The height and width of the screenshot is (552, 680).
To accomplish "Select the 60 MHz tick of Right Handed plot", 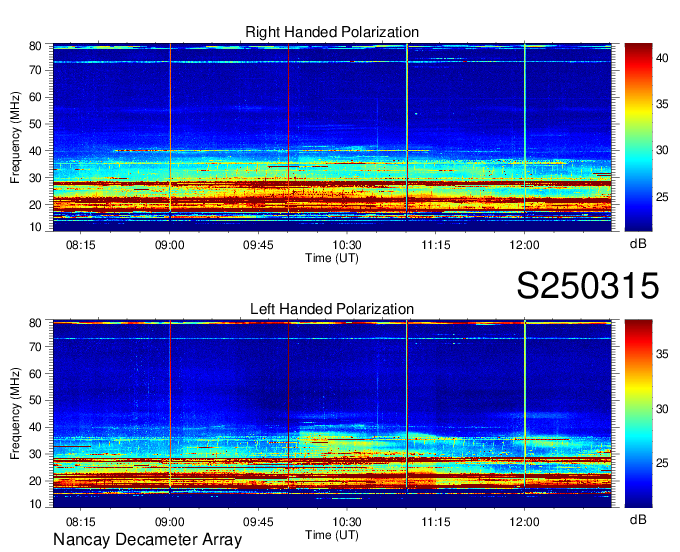I will pos(35,97).
